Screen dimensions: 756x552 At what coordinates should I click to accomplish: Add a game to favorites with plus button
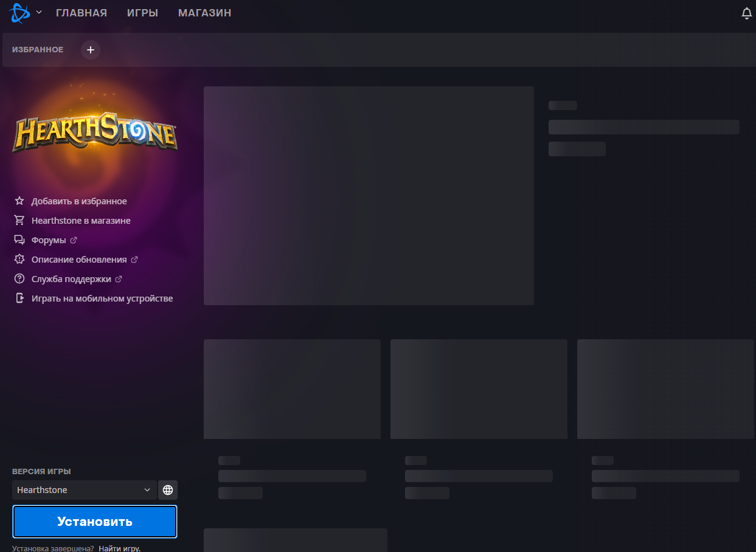point(91,50)
